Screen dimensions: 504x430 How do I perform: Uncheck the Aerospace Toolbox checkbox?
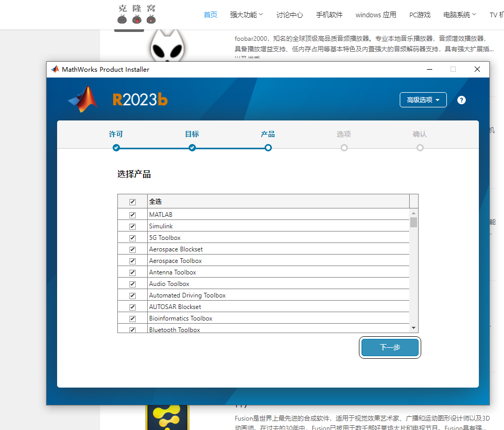[x=133, y=261]
